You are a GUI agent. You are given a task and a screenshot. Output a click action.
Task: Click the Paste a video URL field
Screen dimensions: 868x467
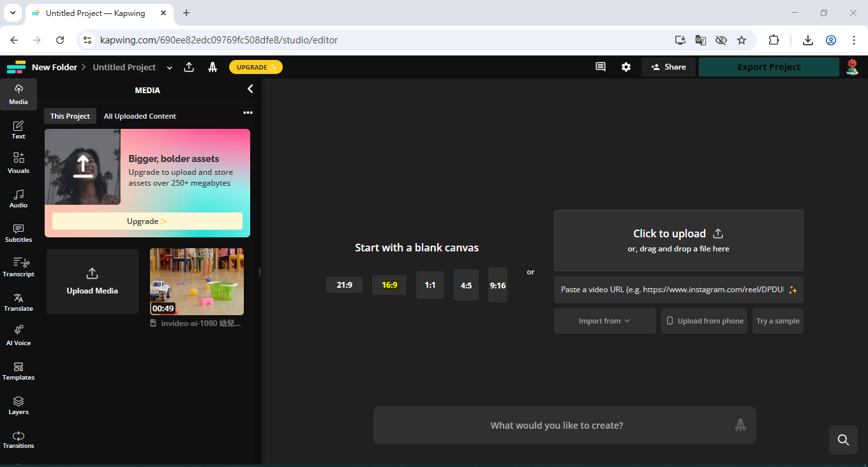click(671, 290)
